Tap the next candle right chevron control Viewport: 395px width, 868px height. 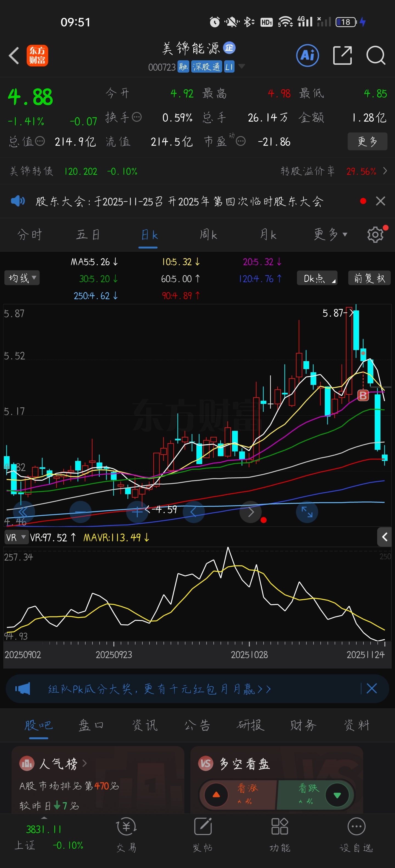pos(250,512)
